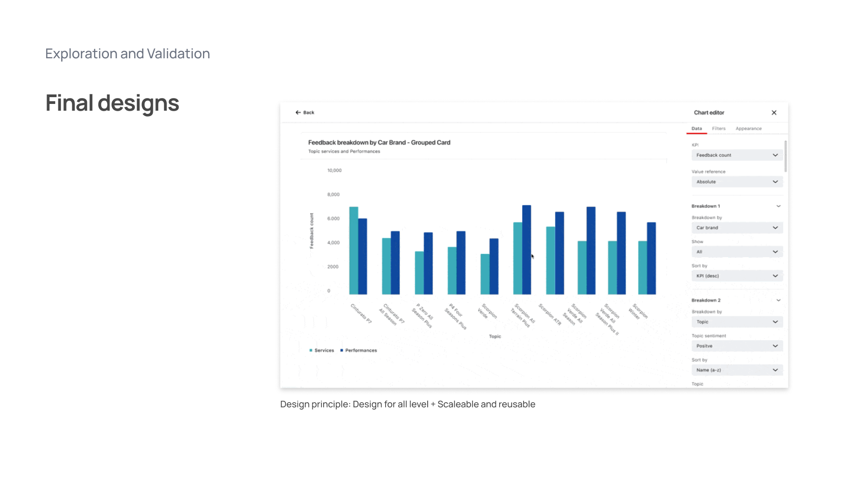Switch to the Filters tab
Screen dimensions: 868x488
[718, 129]
